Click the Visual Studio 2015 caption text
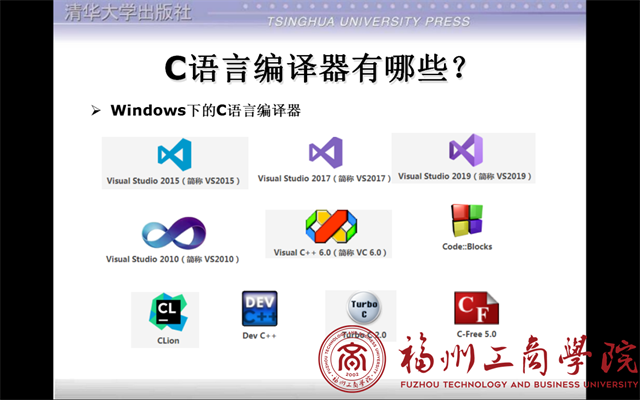This screenshot has width=640, height=400. click(174, 181)
